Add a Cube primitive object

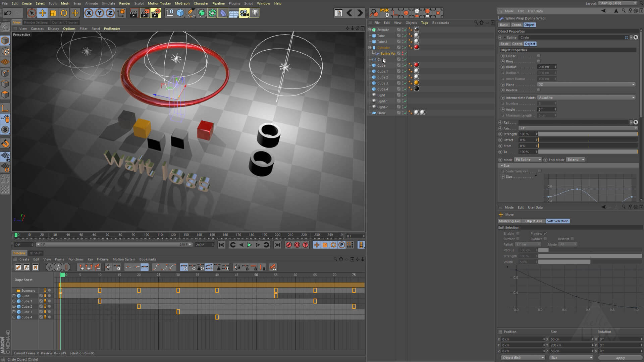[180, 13]
